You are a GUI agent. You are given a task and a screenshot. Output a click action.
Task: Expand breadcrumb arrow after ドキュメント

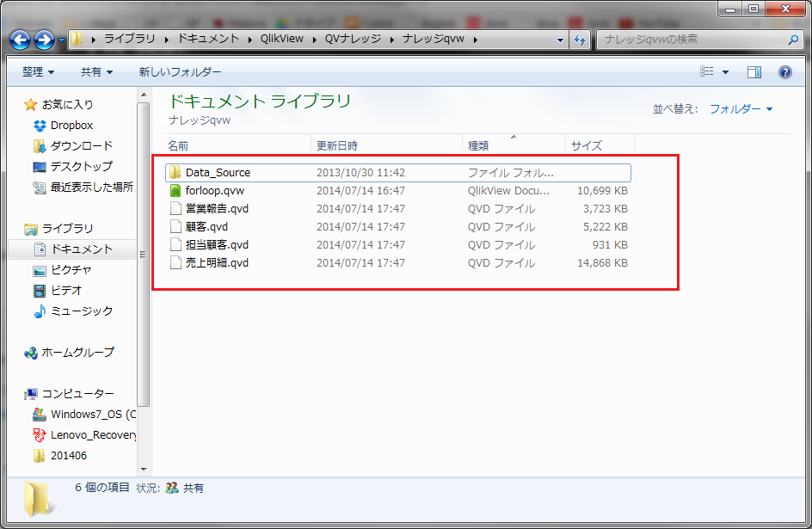pyautogui.click(x=250, y=40)
